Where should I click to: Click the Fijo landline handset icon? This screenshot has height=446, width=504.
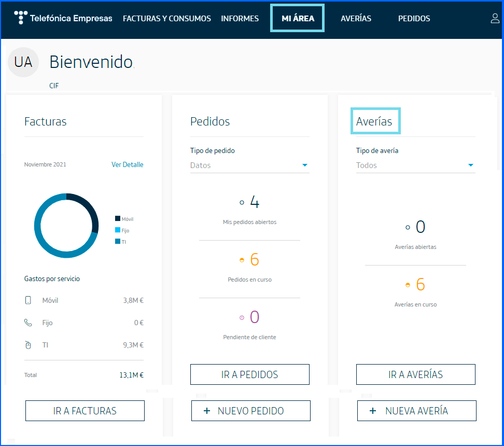[28, 323]
